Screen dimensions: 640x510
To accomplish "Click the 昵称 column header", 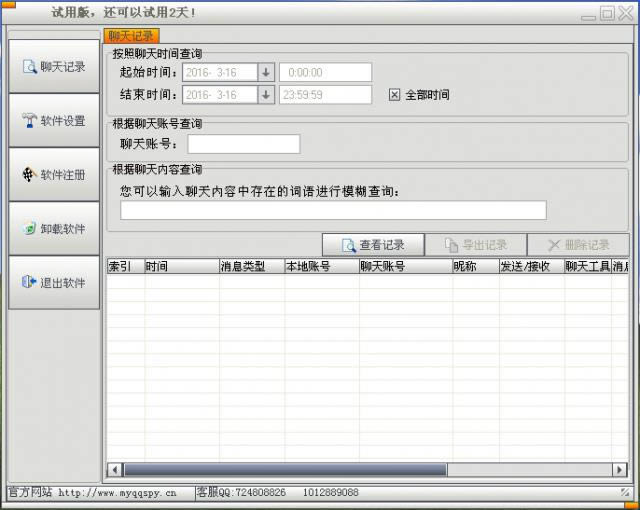I will [476, 266].
